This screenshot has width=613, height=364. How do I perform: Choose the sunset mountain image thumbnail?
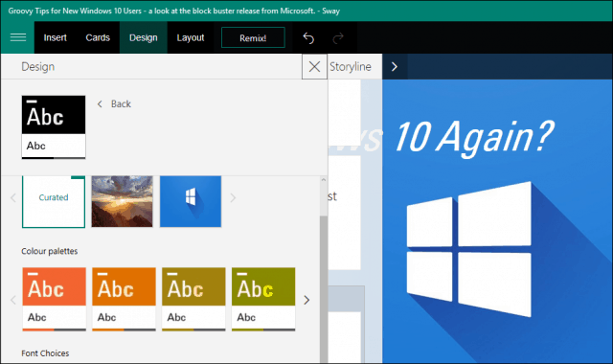click(x=122, y=201)
